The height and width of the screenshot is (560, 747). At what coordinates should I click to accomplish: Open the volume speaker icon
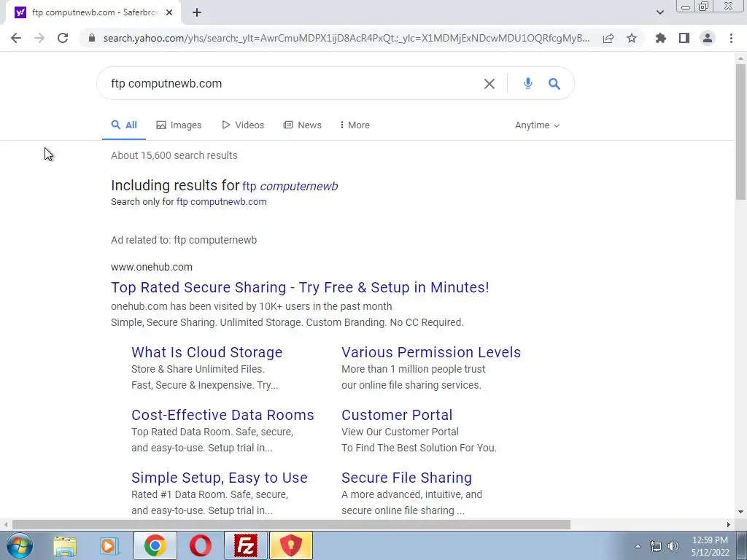click(x=673, y=546)
